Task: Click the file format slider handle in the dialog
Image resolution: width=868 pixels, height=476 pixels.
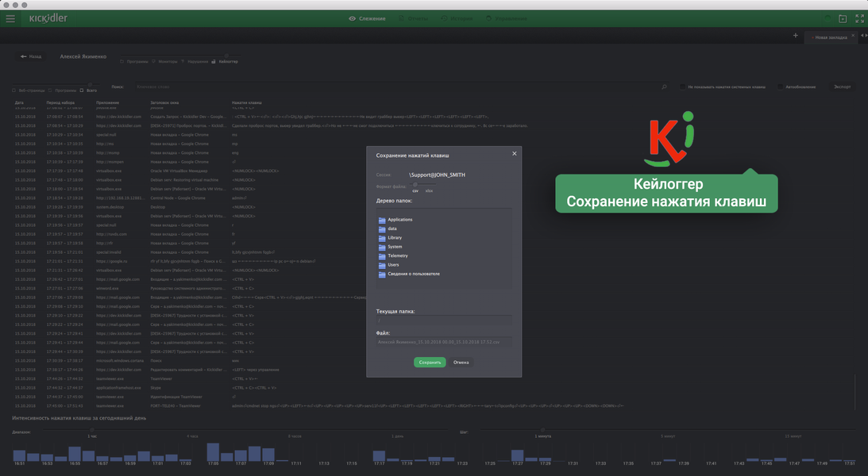Action: 415,185
